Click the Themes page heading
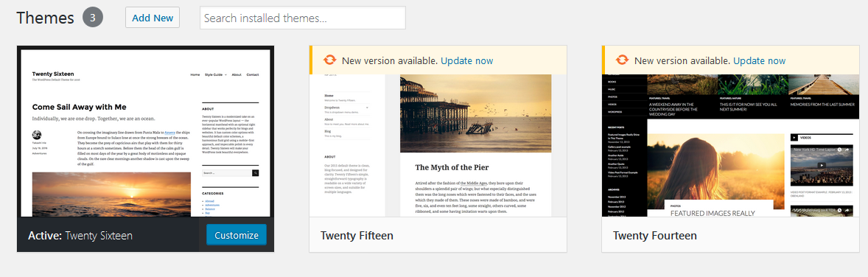 tap(46, 18)
